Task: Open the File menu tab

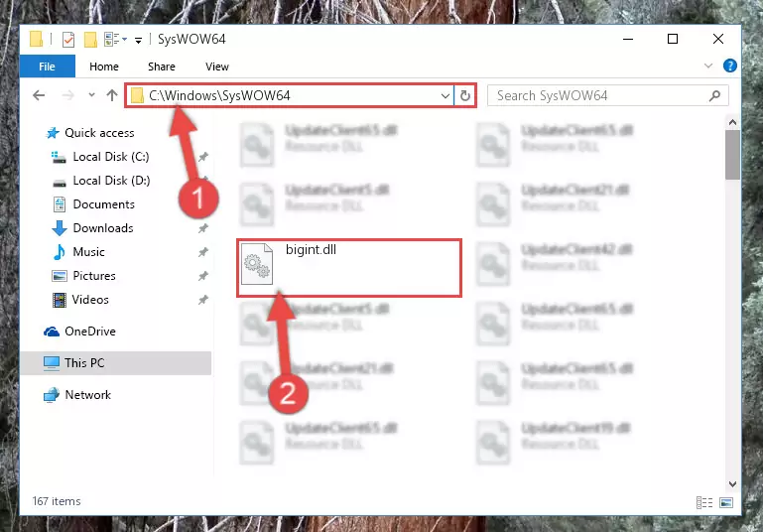Action: tap(48, 66)
